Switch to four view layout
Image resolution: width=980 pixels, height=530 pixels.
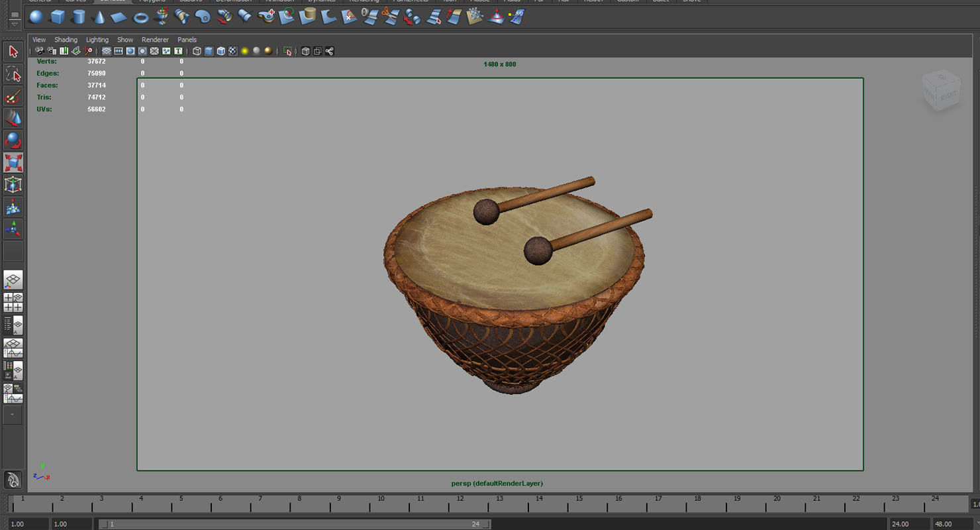click(13, 302)
